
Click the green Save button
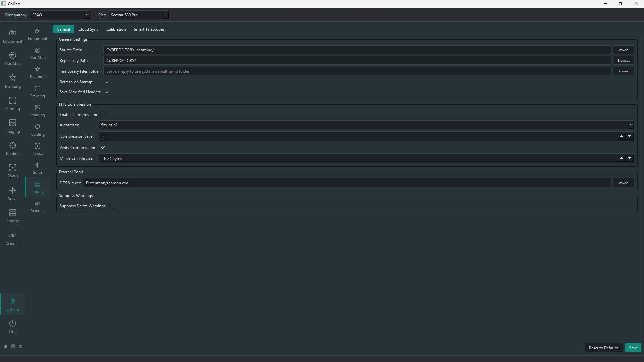pyautogui.click(x=633, y=348)
